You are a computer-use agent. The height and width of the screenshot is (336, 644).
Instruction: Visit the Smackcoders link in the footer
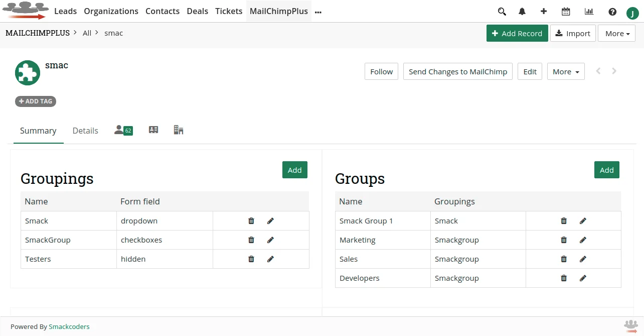[x=69, y=326]
